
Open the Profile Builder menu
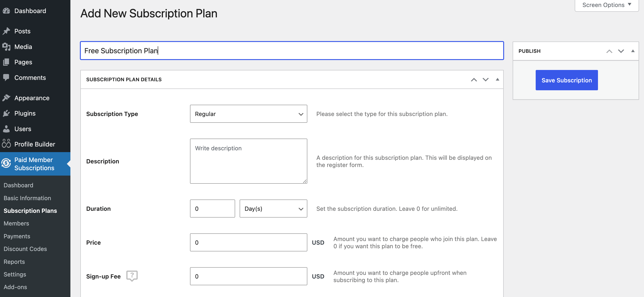tap(35, 144)
